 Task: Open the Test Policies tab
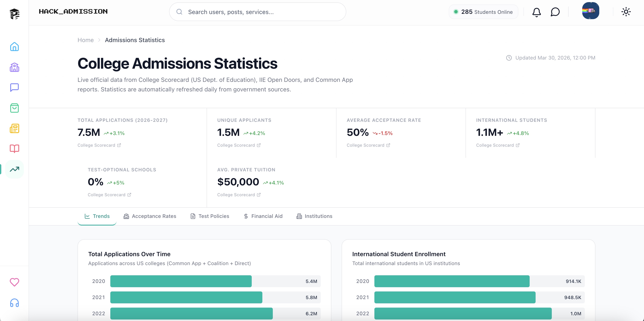click(x=210, y=216)
